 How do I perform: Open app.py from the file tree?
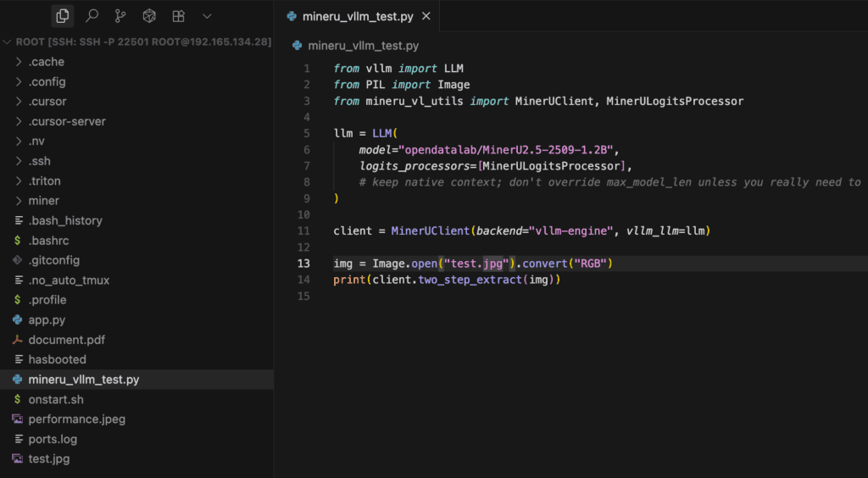pos(47,320)
